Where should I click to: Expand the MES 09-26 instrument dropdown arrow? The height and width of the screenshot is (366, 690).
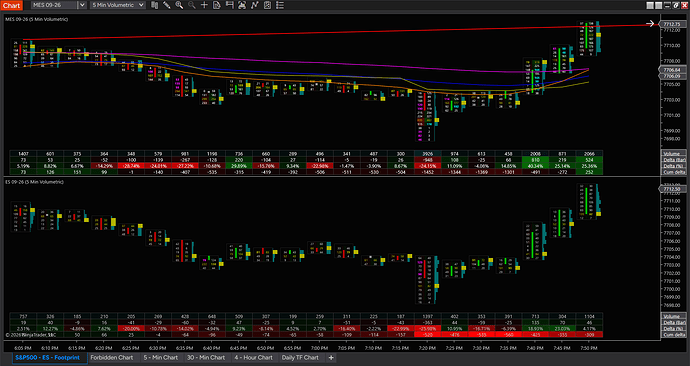tap(82, 5)
